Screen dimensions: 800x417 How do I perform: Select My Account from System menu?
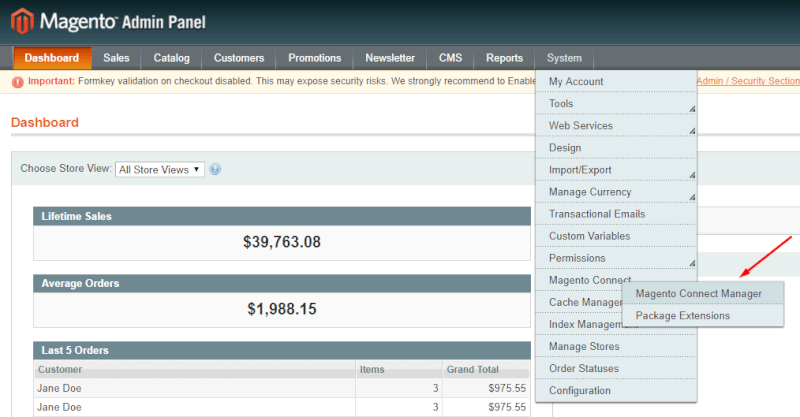(x=616, y=81)
